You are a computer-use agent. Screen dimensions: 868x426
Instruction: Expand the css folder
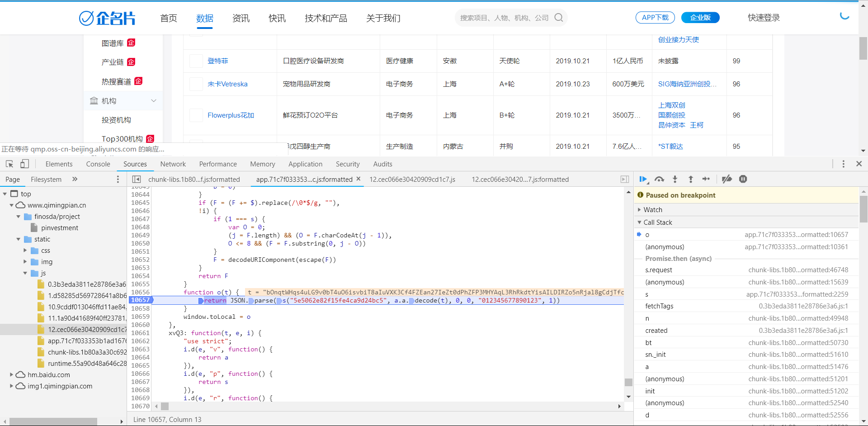click(x=25, y=251)
